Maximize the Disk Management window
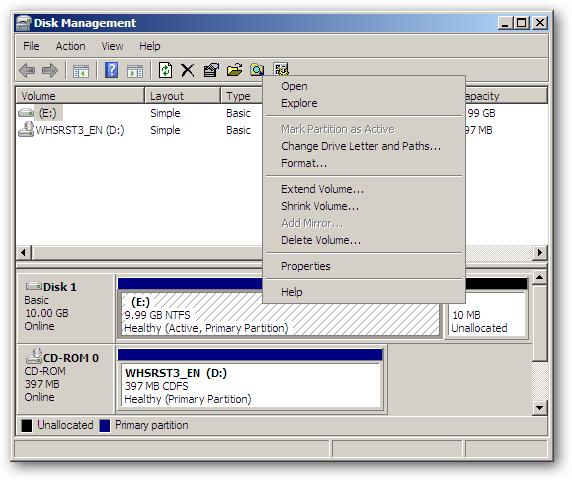The width and height of the screenshot is (572, 480). [522, 23]
